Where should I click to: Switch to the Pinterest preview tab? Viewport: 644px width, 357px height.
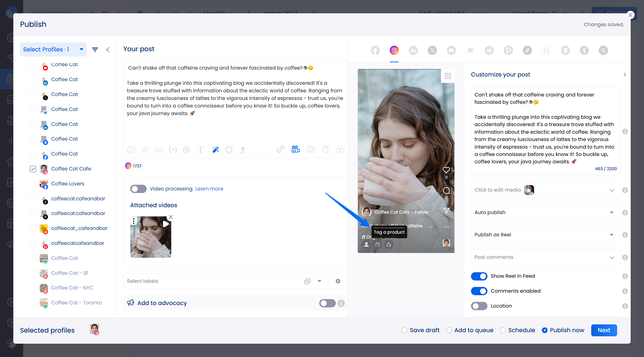508,50
